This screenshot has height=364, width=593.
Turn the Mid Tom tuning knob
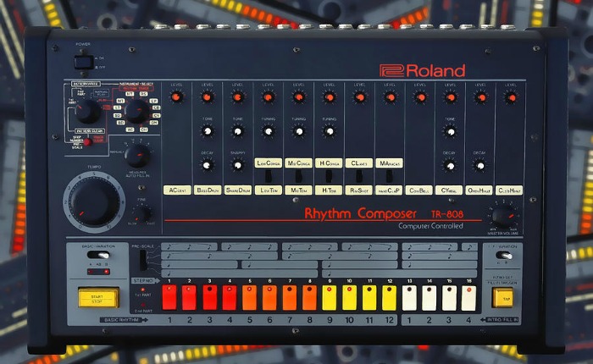299,131
